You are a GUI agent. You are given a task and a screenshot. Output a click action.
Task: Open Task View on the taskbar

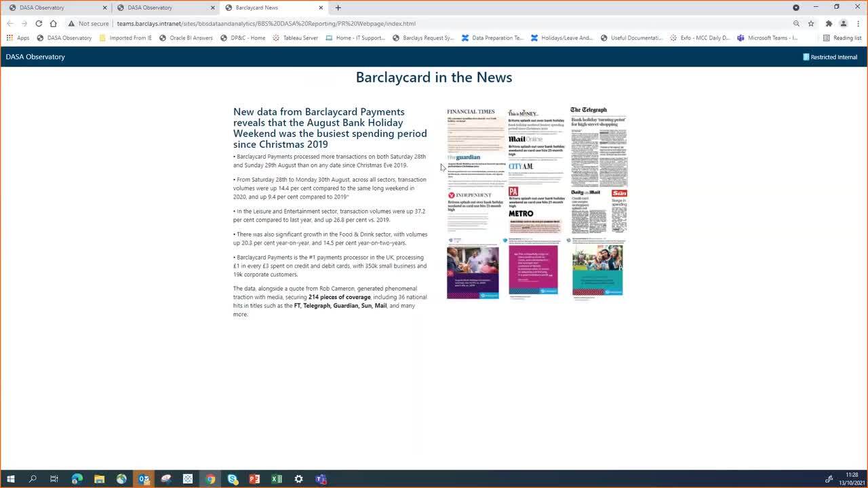pos(54,479)
